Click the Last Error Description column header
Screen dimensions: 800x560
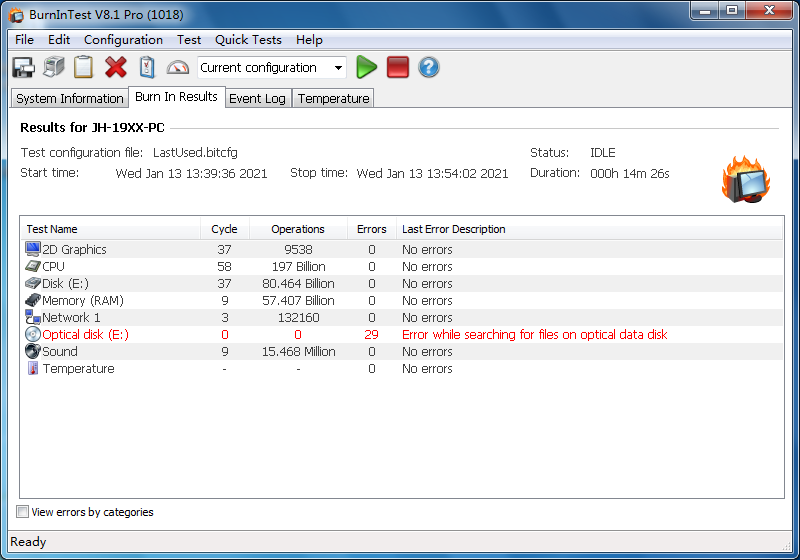coord(589,229)
